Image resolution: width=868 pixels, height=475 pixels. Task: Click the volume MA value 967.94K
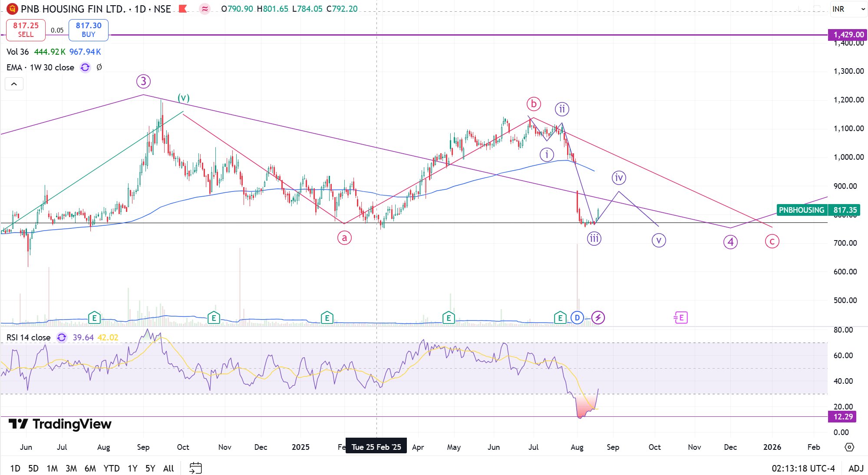(85, 52)
